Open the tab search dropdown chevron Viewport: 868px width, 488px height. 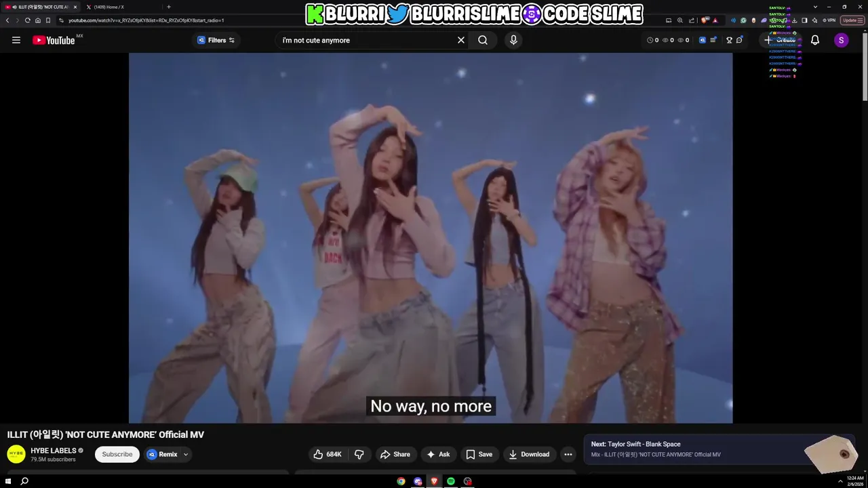[x=815, y=7]
